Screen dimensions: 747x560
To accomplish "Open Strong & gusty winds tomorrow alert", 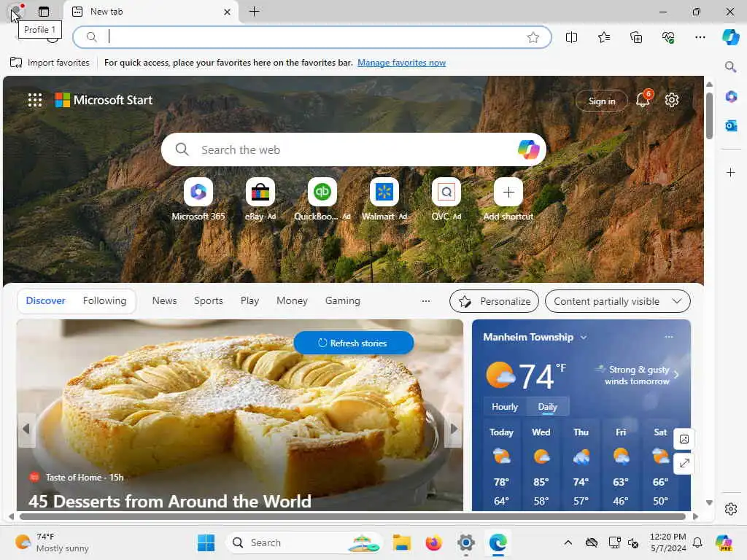I will pos(637,376).
